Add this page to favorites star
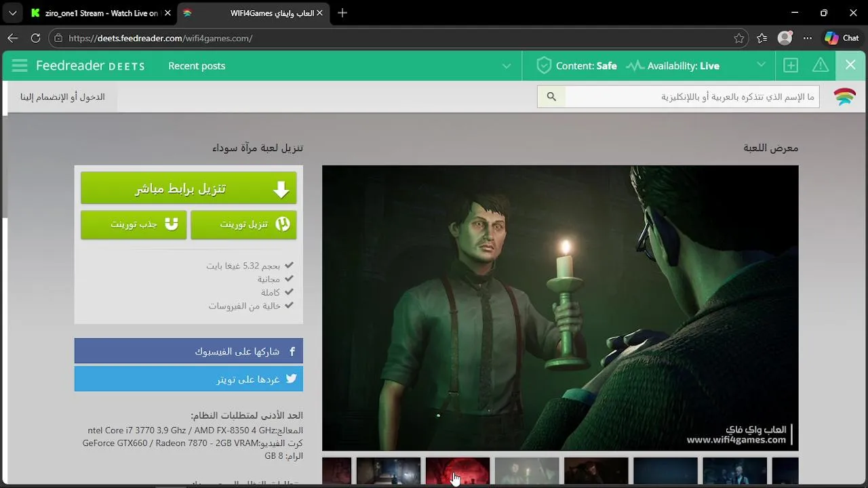 tap(739, 38)
